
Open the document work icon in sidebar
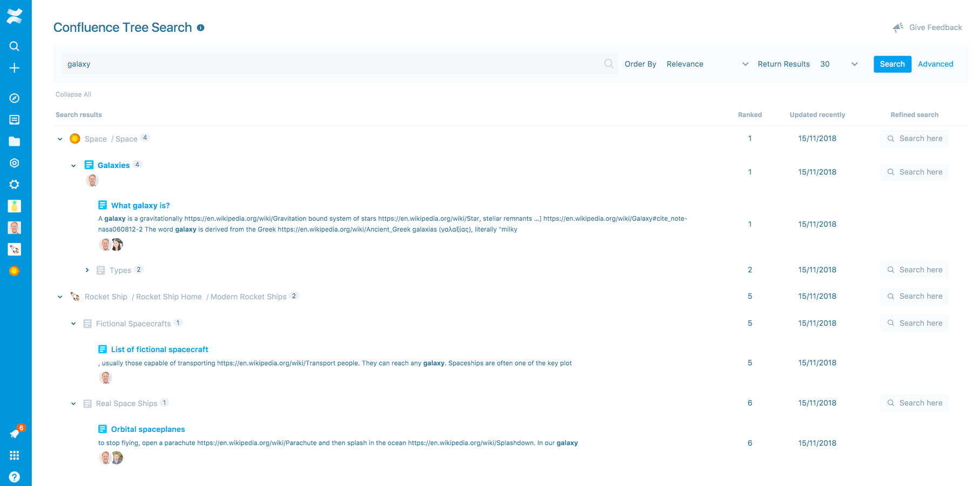(x=15, y=120)
